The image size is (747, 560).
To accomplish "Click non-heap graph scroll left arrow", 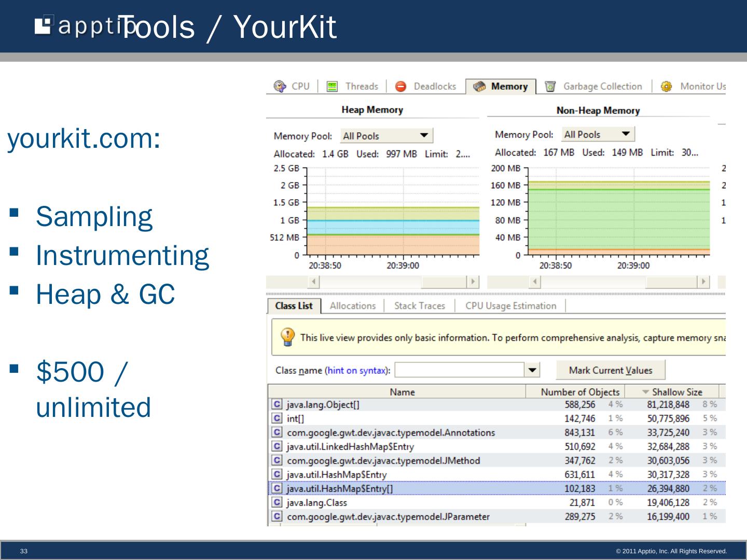I will click(x=535, y=282).
